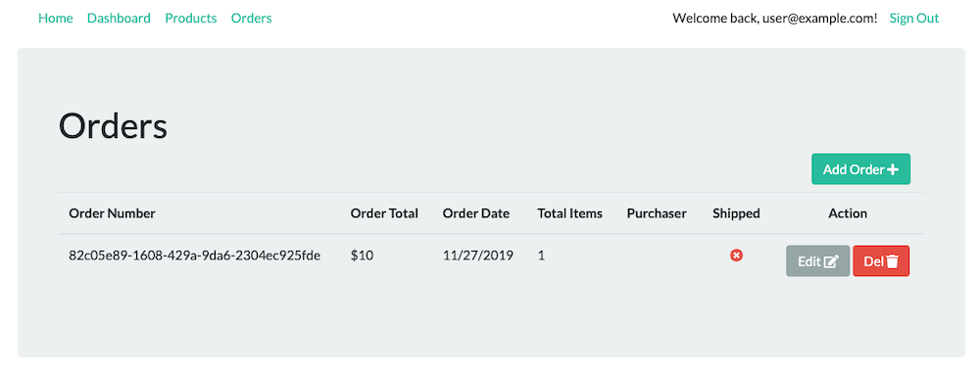Click the Shipped column header
The width and height of the screenshot is (980, 373).
[736, 213]
